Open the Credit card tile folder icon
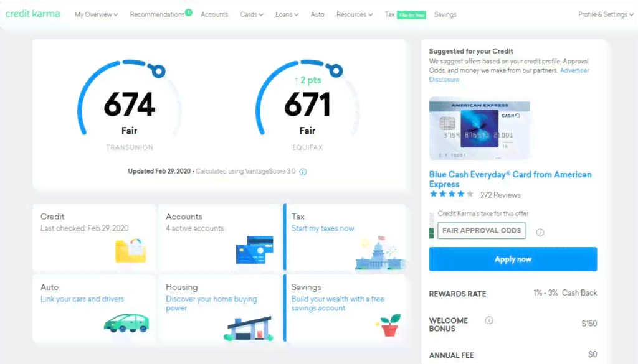638x364 pixels. (131, 250)
